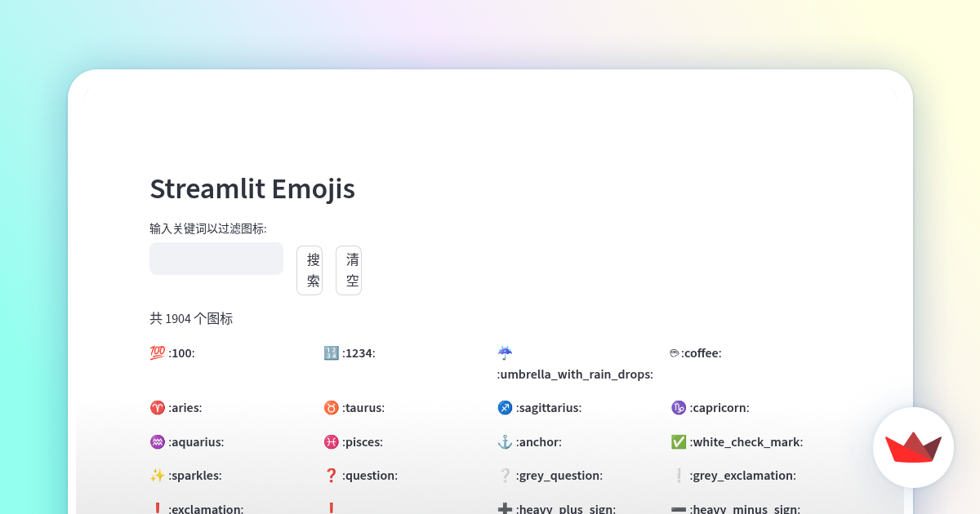Click the Streamlit crown logo
This screenshot has width=980, height=514.
pyautogui.click(x=913, y=447)
